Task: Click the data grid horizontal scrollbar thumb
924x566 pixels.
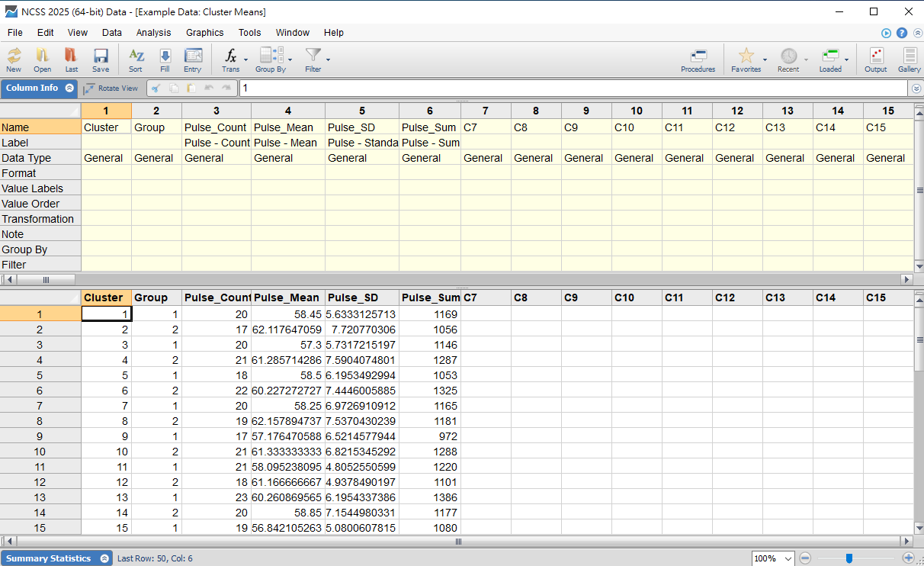Action: coord(458,542)
